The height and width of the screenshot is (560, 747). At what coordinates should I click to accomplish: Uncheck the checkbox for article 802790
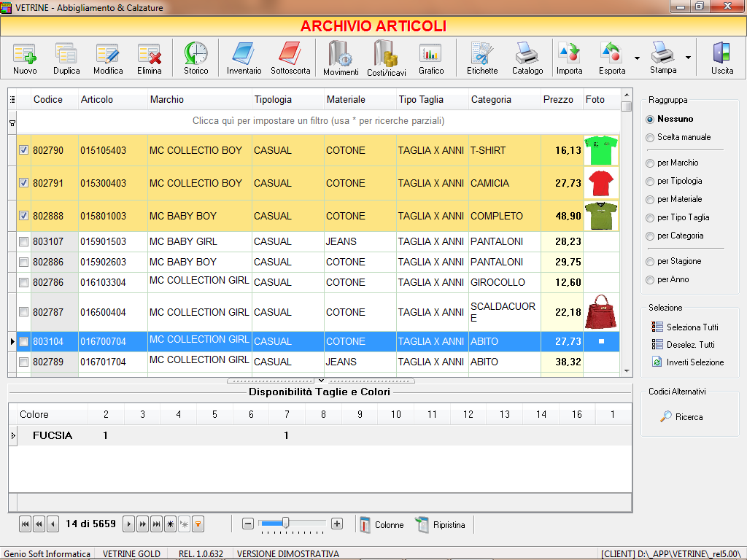(x=23, y=150)
